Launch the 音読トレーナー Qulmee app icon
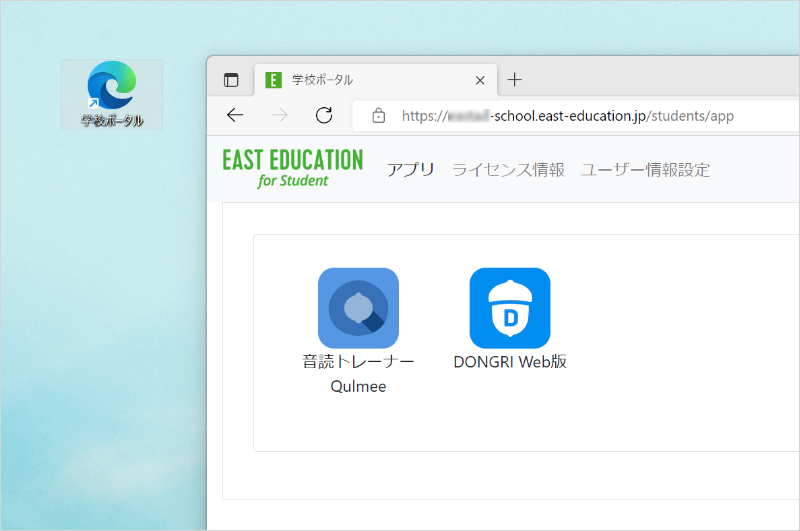800x531 pixels. (358, 308)
